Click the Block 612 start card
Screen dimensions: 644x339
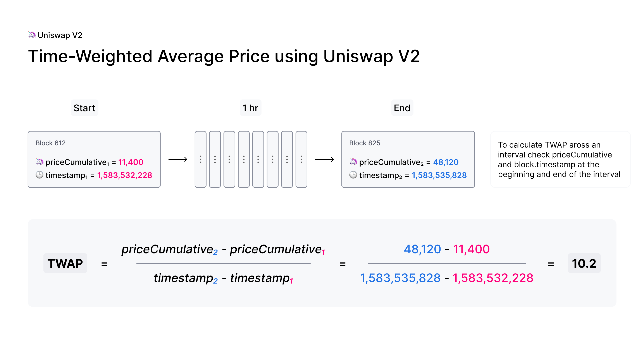click(x=91, y=153)
